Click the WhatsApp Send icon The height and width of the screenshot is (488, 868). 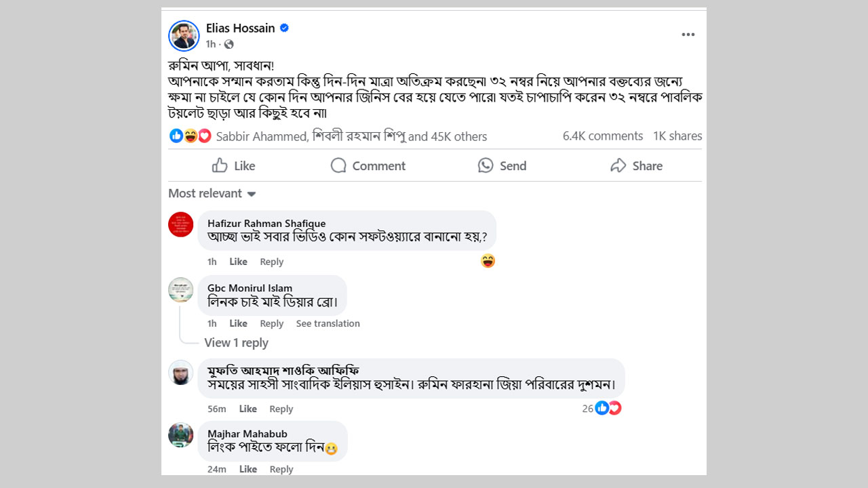coord(486,165)
